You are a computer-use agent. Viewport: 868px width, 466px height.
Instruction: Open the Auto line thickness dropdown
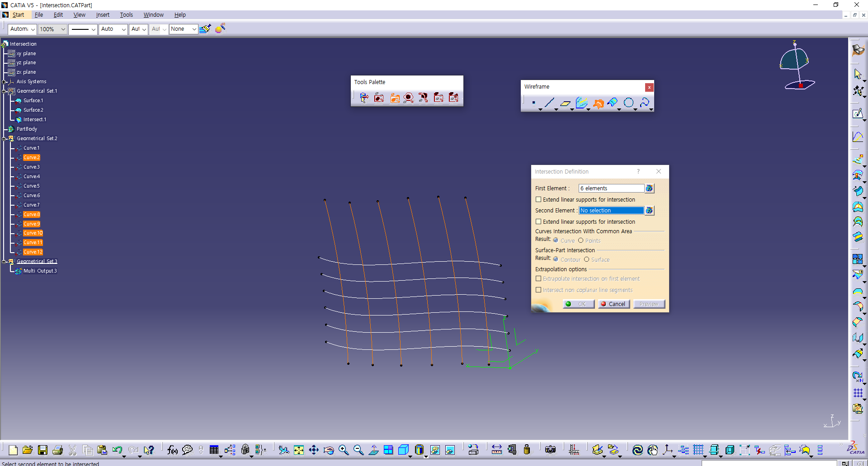pyautogui.click(x=113, y=29)
